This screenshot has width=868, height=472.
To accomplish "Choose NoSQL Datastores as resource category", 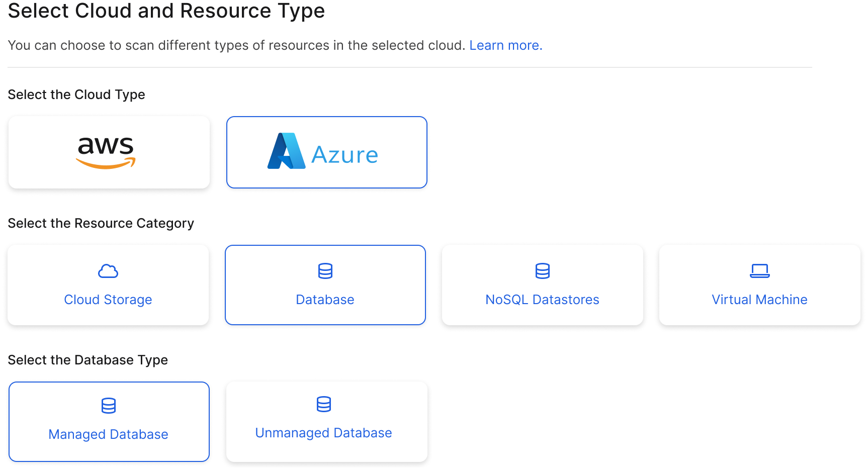I will click(542, 285).
